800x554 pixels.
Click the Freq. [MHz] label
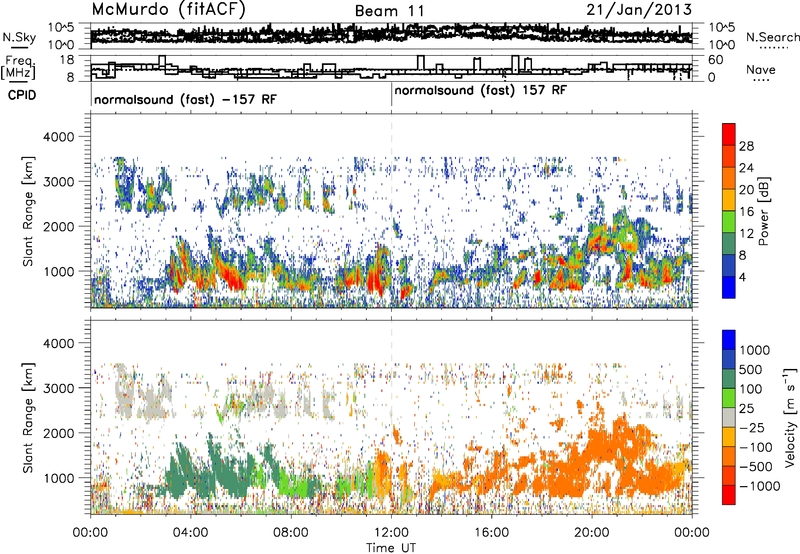point(19,67)
